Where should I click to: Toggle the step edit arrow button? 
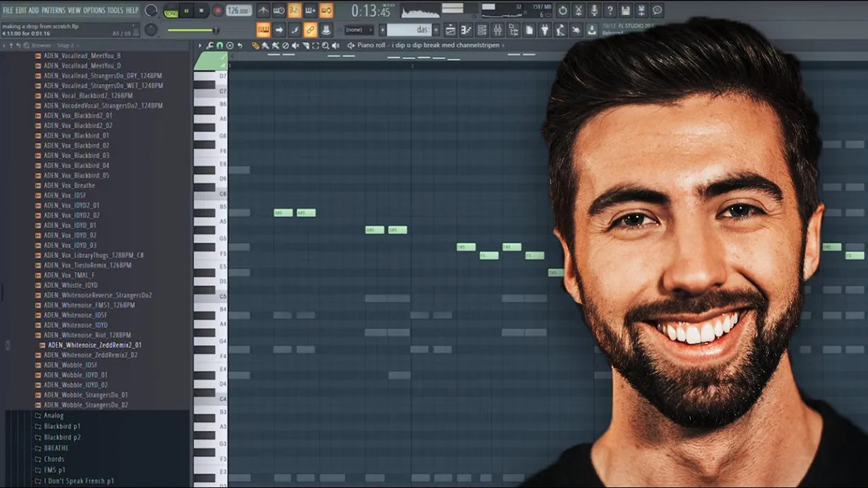tap(279, 30)
